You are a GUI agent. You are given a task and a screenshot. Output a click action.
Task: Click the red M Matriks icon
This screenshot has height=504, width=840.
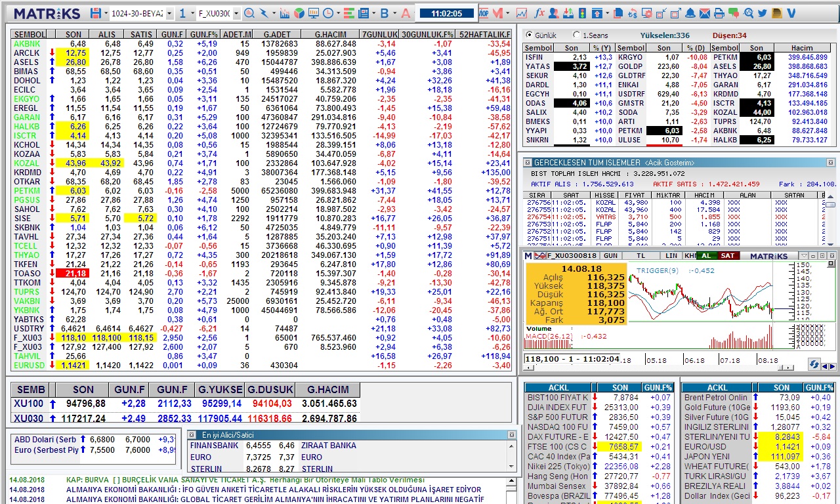(x=497, y=13)
